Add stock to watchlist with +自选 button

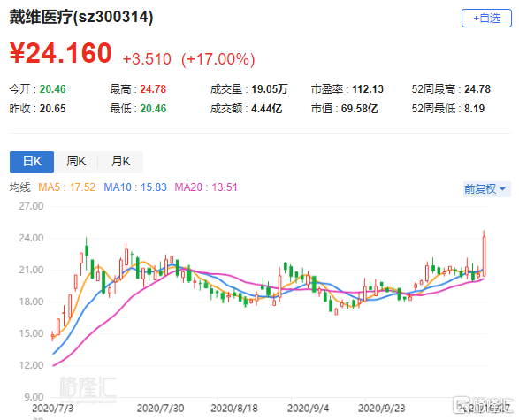(x=486, y=19)
